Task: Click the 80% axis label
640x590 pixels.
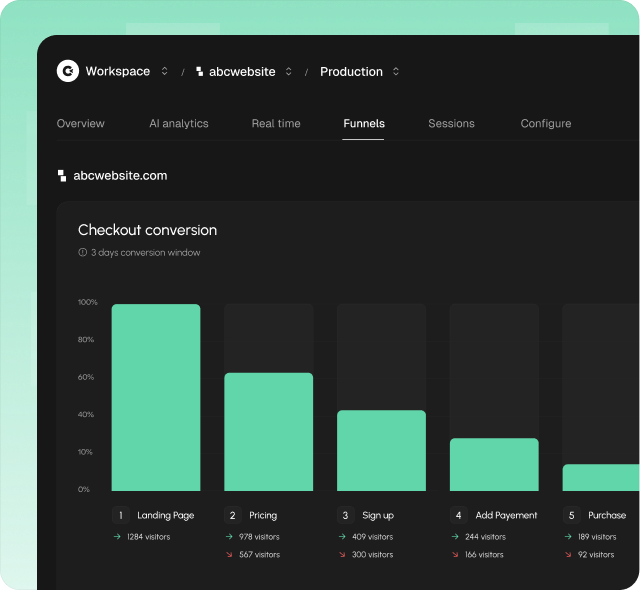Action: click(86, 340)
